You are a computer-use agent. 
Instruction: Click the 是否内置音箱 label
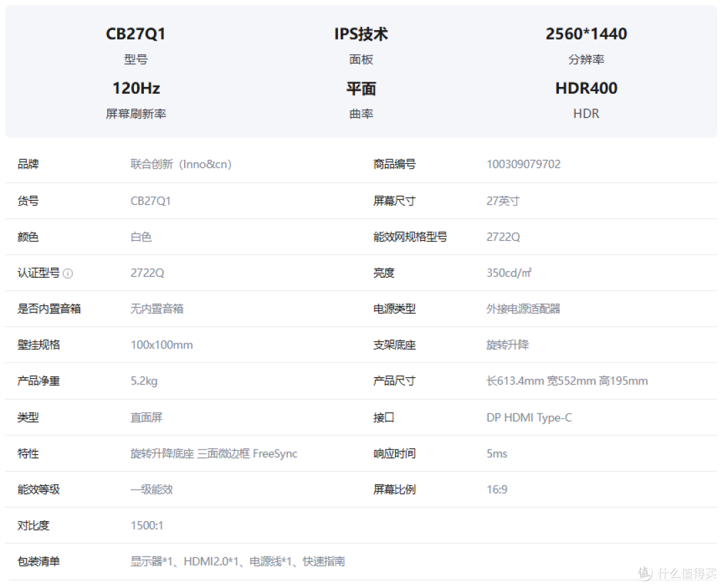click(x=50, y=309)
